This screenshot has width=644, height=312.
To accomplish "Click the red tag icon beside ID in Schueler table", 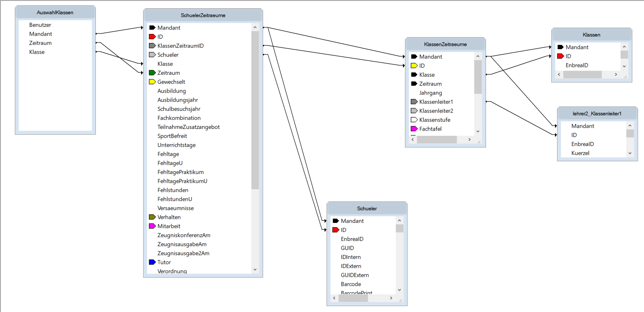I will click(x=336, y=230).
